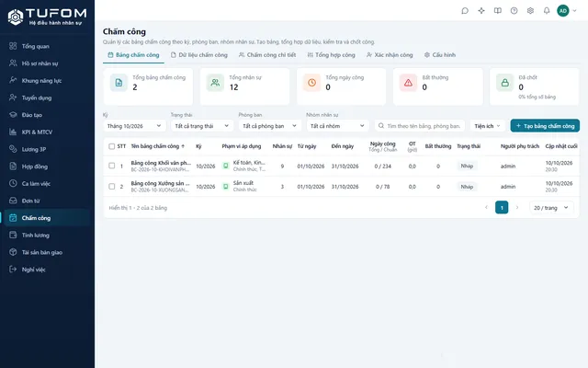Switch to Xác nhận công tab
The image size is (588, 368).
tap(390, 55)
